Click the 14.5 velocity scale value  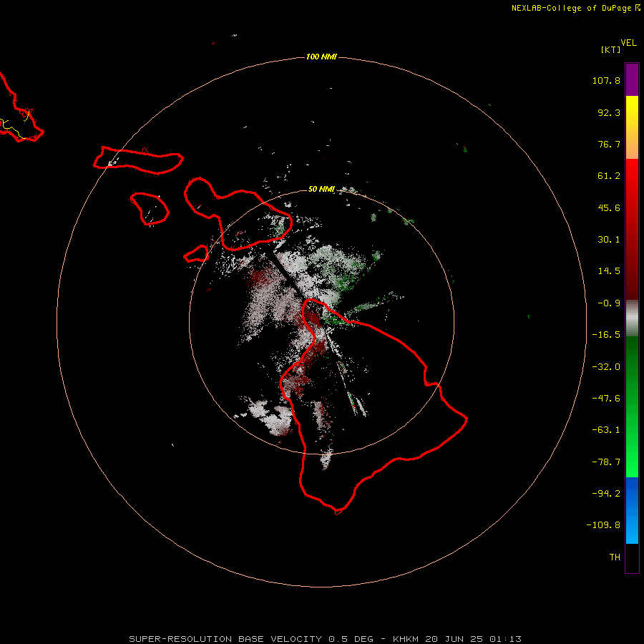609,271
